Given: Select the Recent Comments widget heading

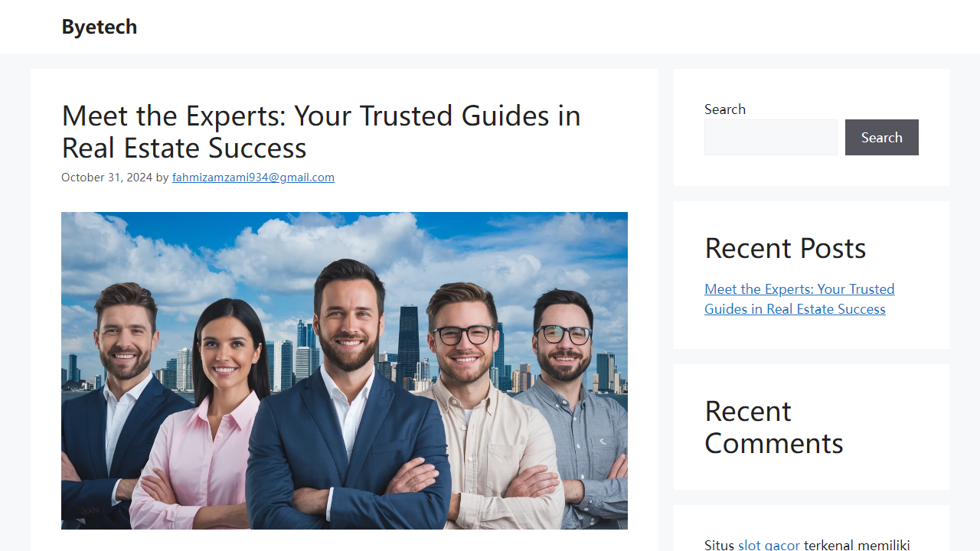Looking at the screenshot, I should point(774,427).
